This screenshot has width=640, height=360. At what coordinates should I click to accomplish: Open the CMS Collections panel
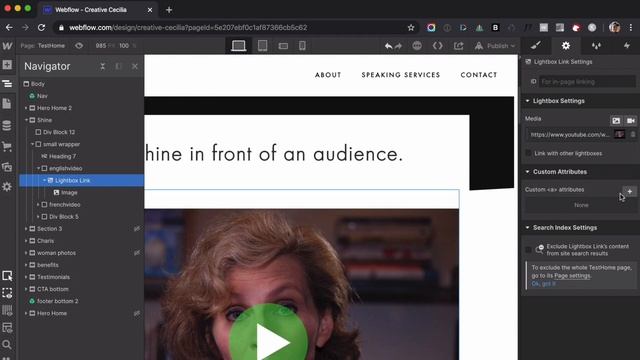pos(7,125)
